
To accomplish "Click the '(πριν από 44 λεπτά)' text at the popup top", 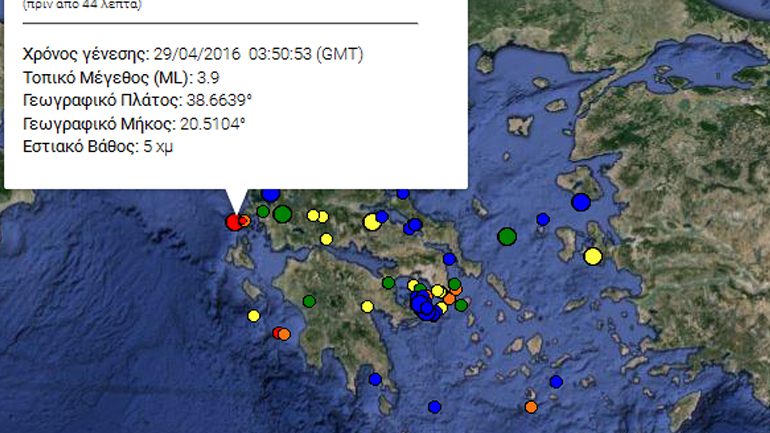I will [x=82, y=5].
